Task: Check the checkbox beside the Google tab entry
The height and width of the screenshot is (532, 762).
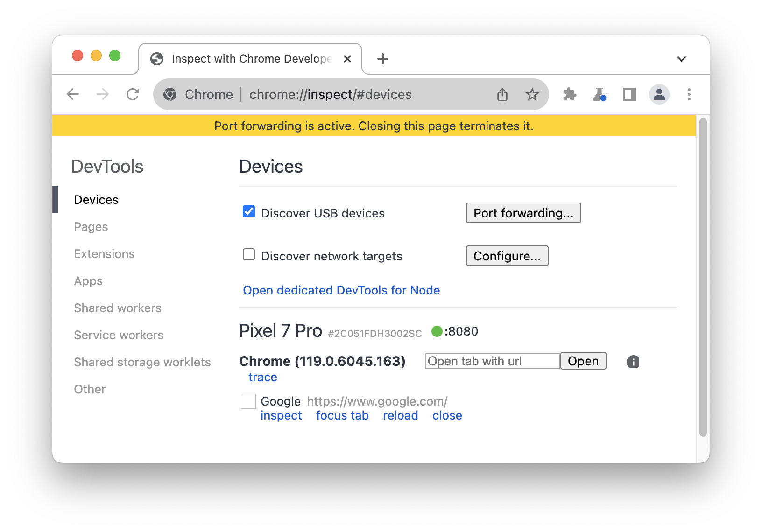Action: [248, 401]
